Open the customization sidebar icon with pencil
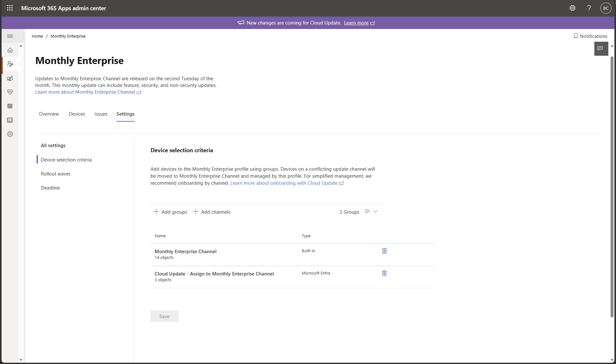This screenshot has height=364, width=616. [x=10, y=78]
